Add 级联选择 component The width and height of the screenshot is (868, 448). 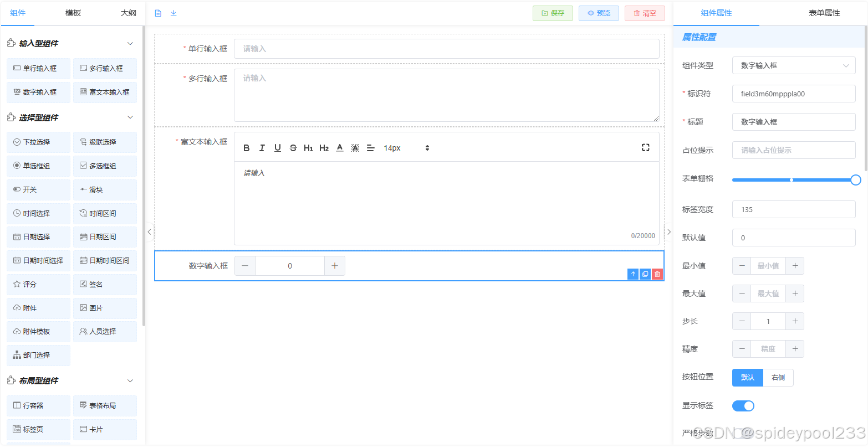(105, 142)
